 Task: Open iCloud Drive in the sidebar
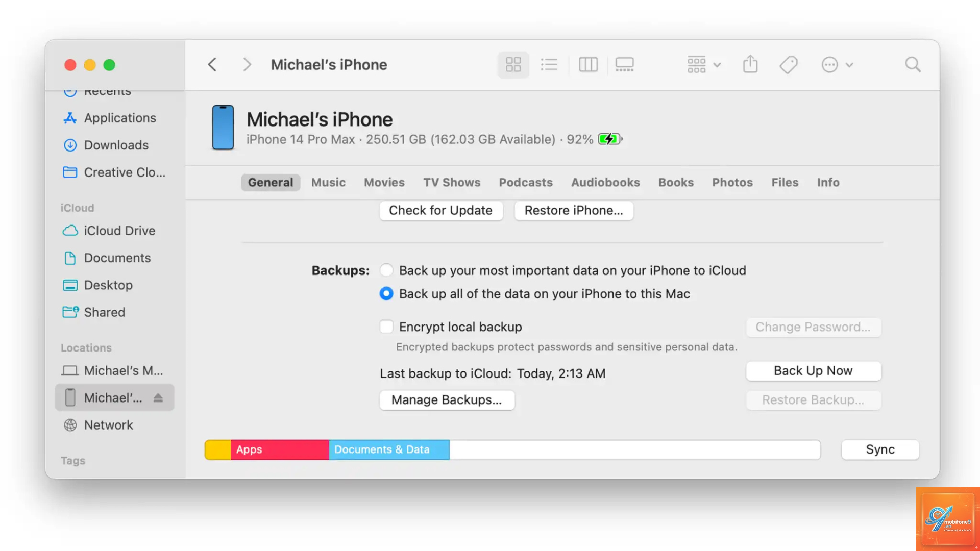[114, 231]
